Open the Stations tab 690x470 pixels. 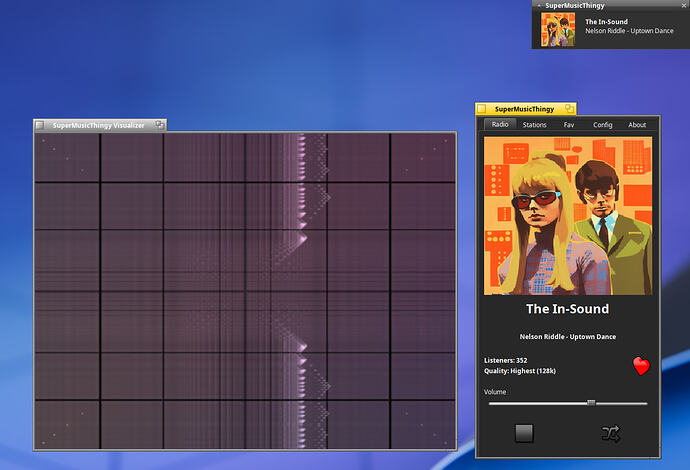(534, 125)
